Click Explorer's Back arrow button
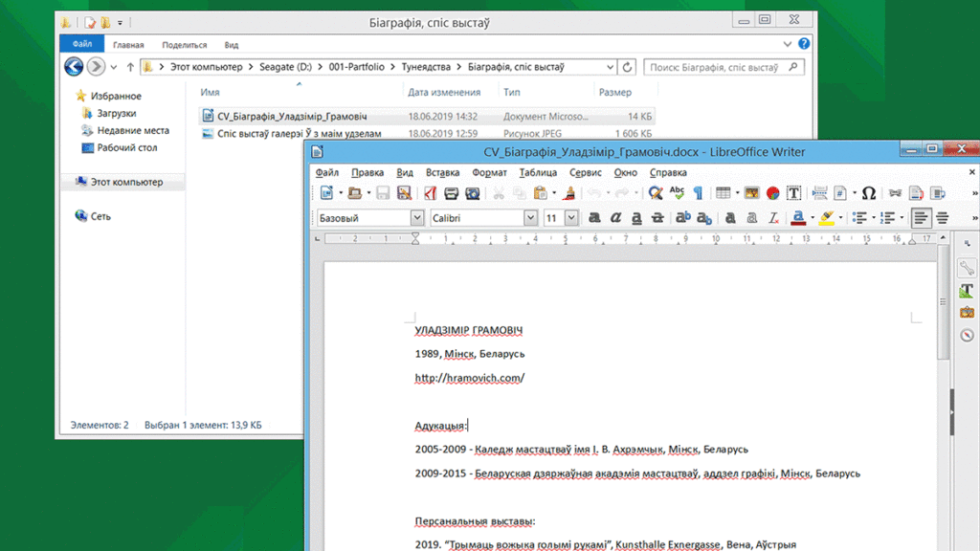980x551 pixels. 74,66
